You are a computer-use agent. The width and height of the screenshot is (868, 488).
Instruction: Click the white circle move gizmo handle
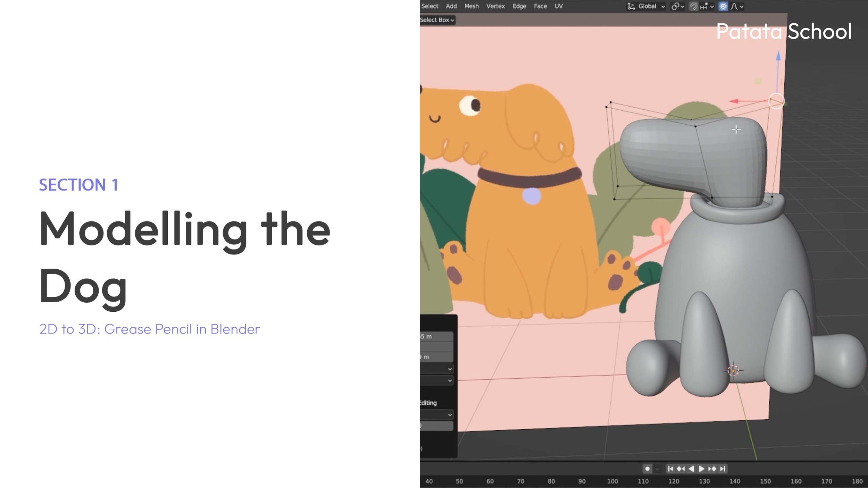tap(776, 101)
